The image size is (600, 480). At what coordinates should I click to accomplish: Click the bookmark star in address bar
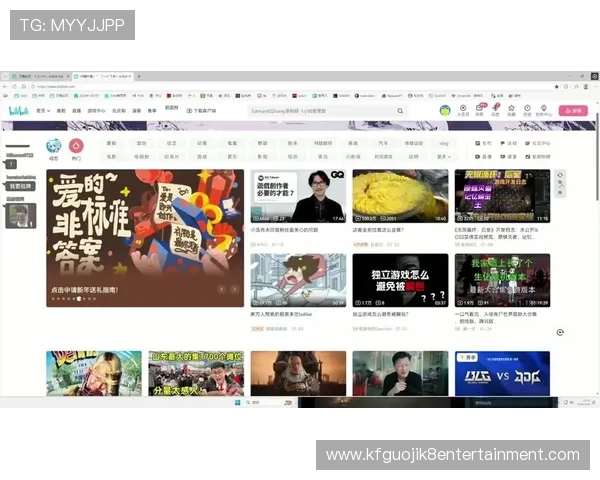pyautogui.click(x=556, y=87)
